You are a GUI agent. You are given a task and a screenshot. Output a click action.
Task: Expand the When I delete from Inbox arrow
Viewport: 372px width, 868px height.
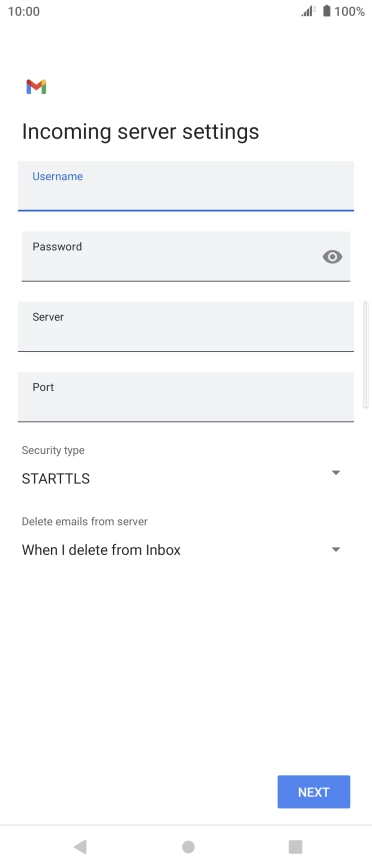pyautogui.click(x=335, y=550)
